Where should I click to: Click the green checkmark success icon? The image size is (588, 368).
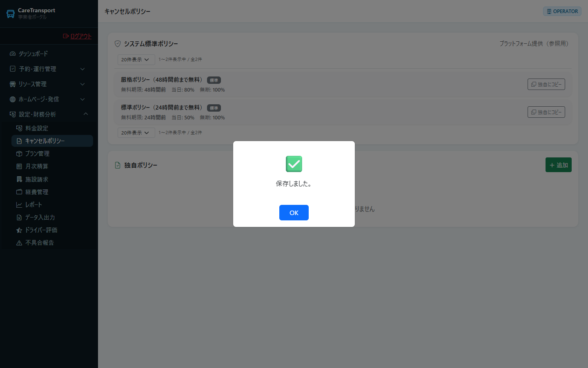(x=294, y=164)
